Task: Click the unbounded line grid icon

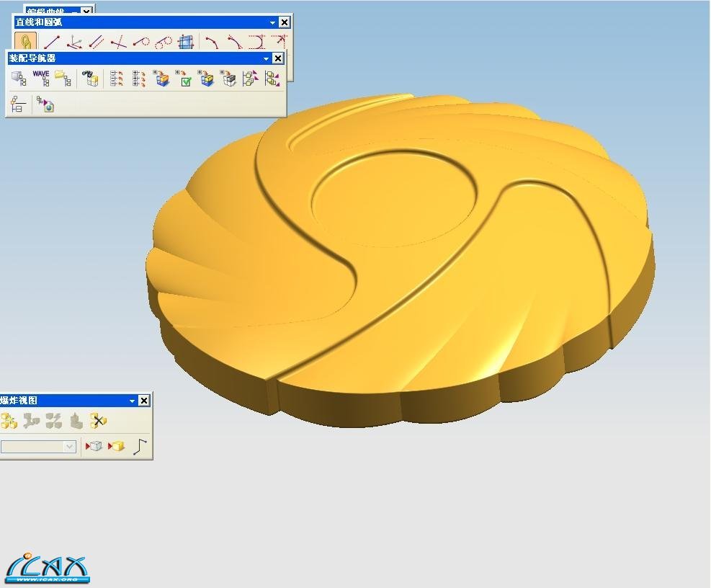Action: tap(185, 43)
